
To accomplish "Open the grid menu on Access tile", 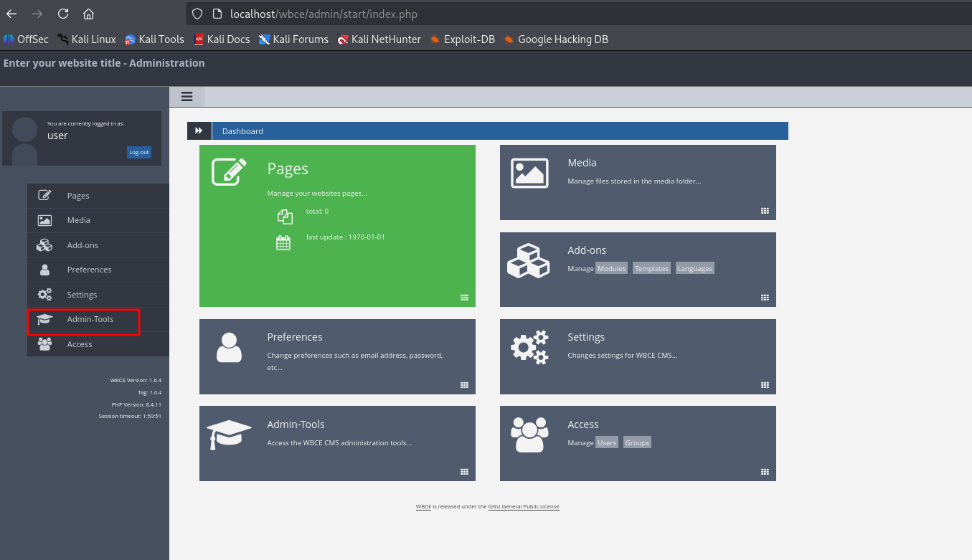I will point(765,472).
